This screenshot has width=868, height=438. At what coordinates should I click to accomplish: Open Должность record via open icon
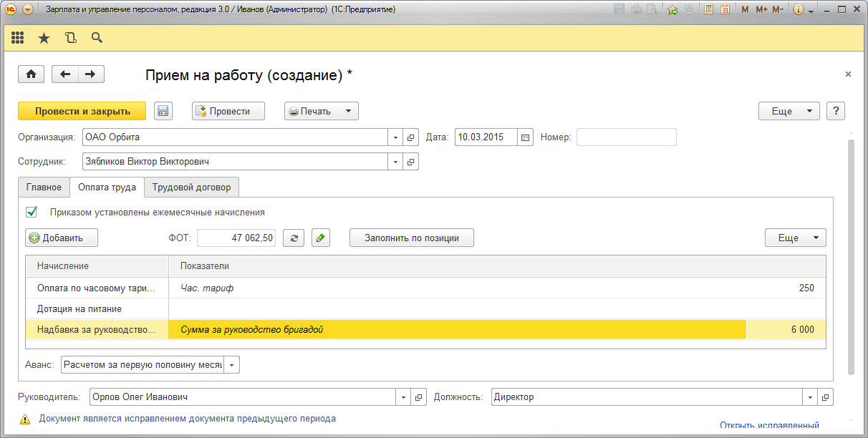pyautogui.click(x=826, y=397)
